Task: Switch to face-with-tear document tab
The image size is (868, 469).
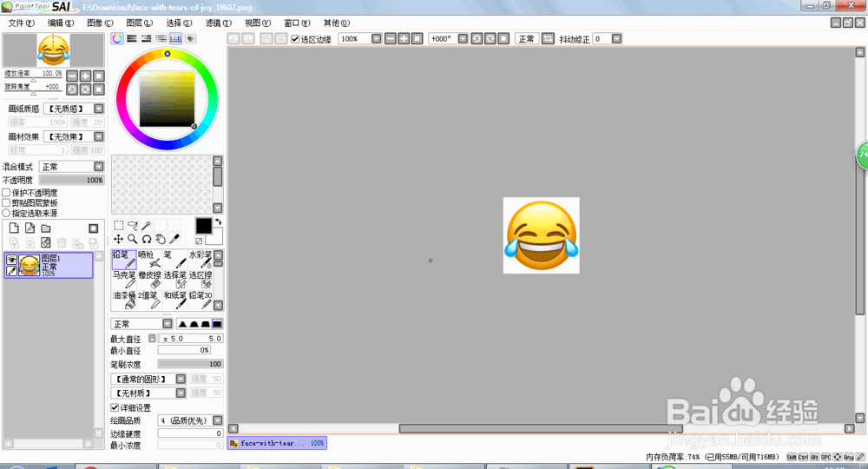Action: tap(277, 443)
